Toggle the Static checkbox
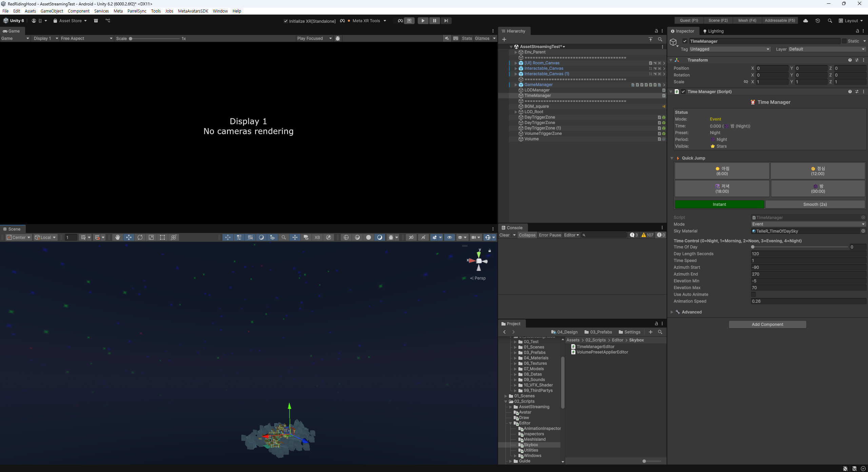This screenshot has width=868, height=472. (x=844, y=41)
